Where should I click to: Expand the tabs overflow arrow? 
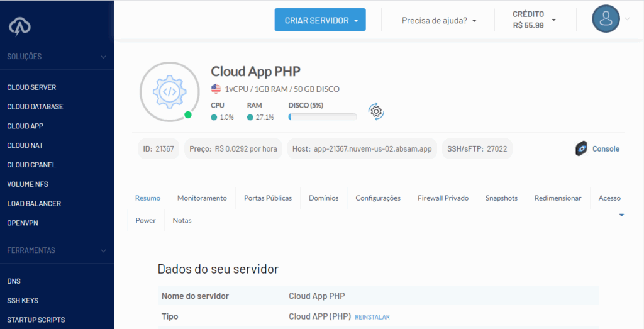pos(621,215)
